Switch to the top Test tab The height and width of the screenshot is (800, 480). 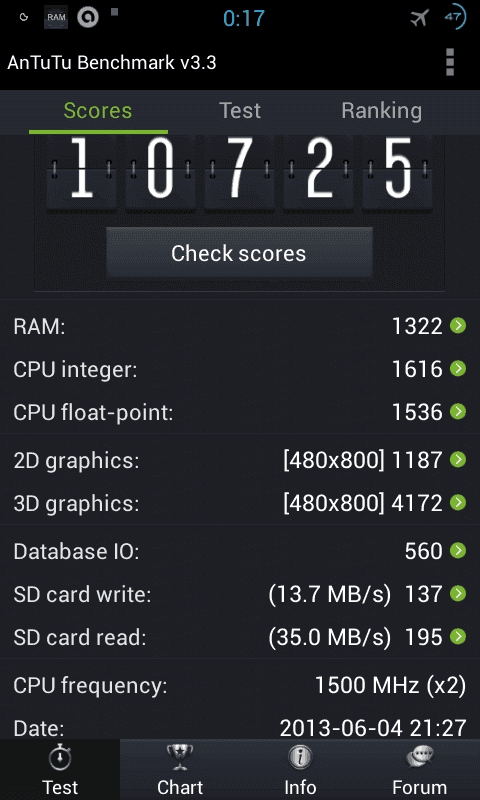tap(240, 111)
